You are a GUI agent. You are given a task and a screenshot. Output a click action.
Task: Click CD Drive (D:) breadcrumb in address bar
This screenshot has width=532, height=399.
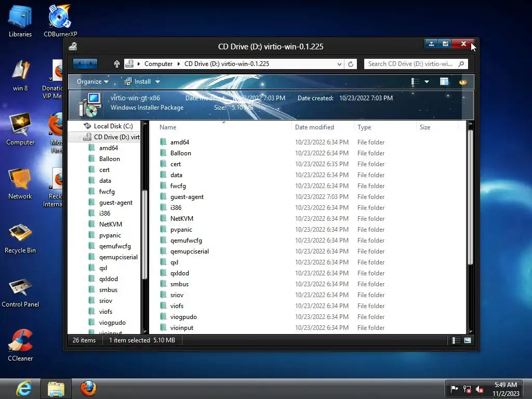click(227, 64)
